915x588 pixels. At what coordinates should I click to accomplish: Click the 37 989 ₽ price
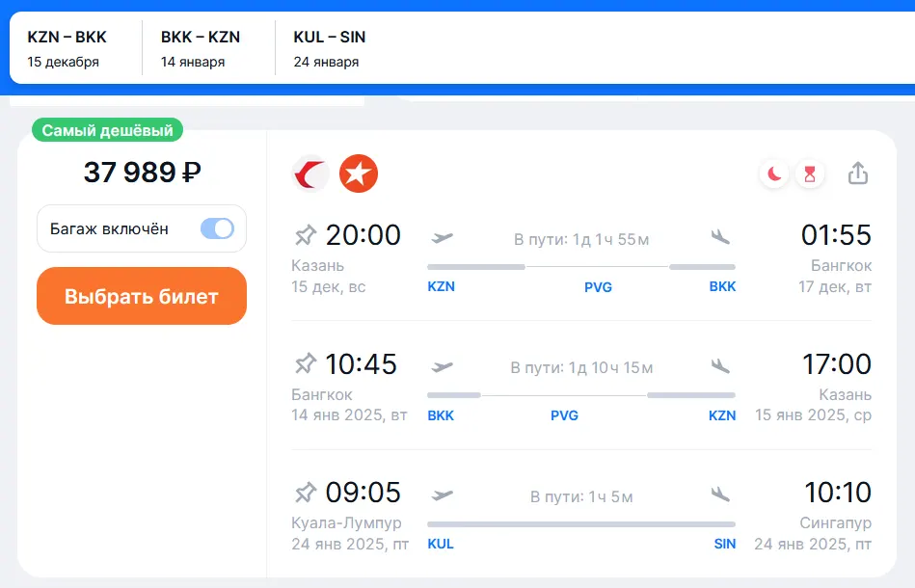point(142,173)
